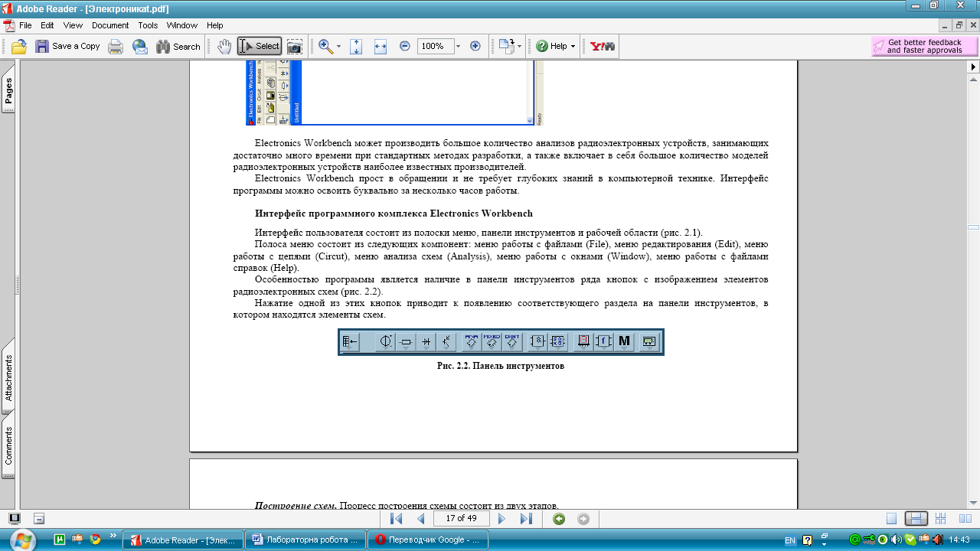Click the 100% zoom input field
Screen dimensions: 980x551
coord(435,47)
